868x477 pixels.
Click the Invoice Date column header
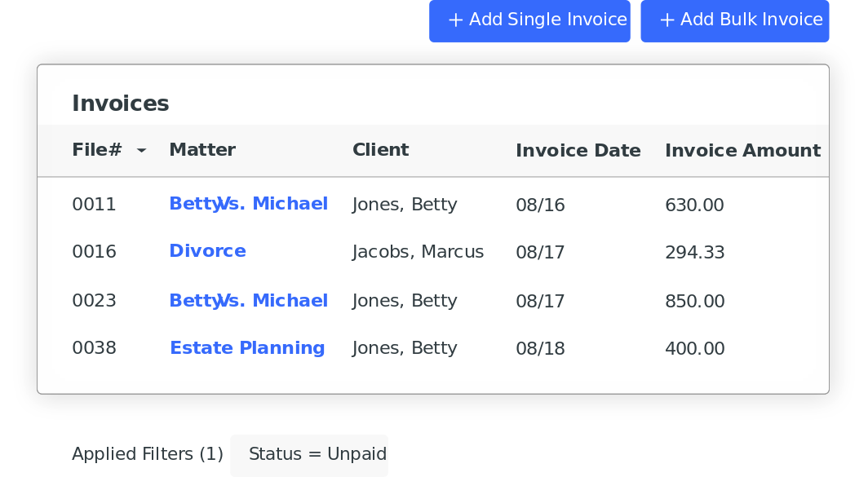pyautogui.click(x=578, y=151)
